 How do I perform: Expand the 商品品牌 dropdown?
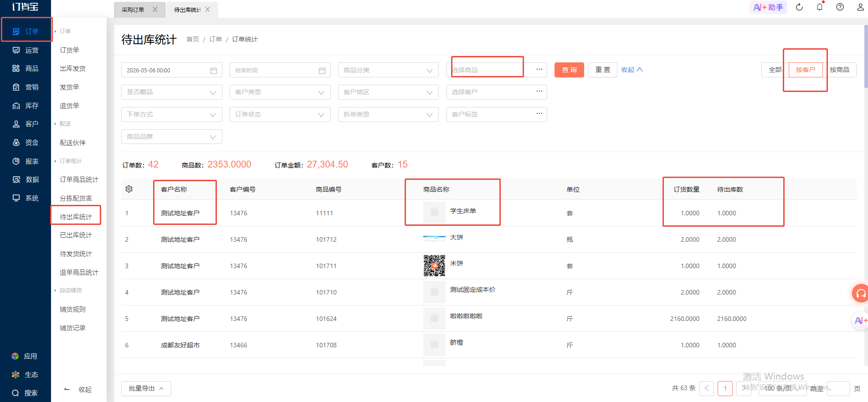coord(172,137)
